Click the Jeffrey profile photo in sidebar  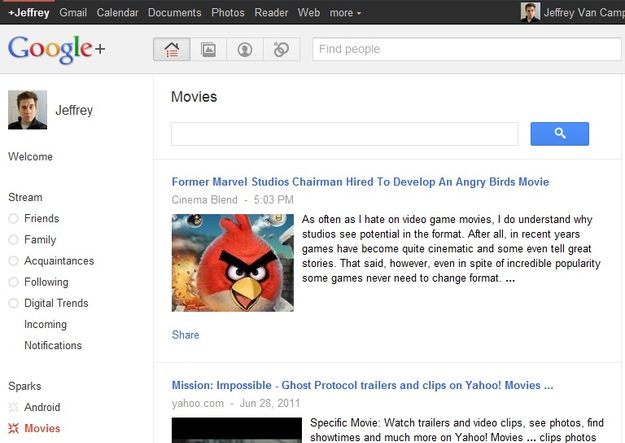(x=28, y=110)
